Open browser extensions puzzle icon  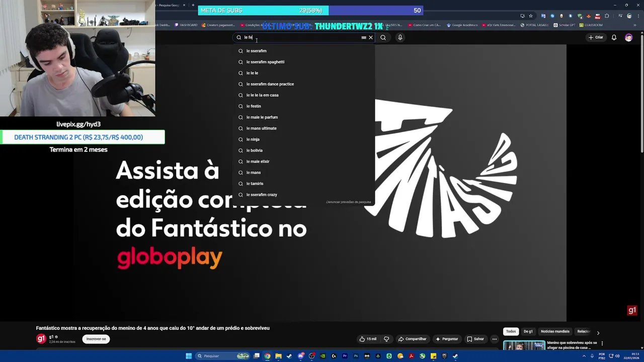point(607,16)
